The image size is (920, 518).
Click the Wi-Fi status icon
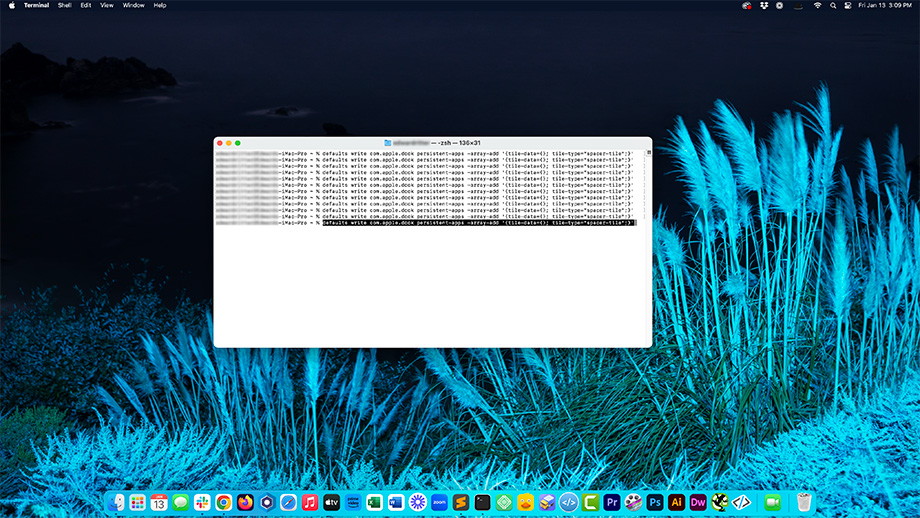pos(817,5)
